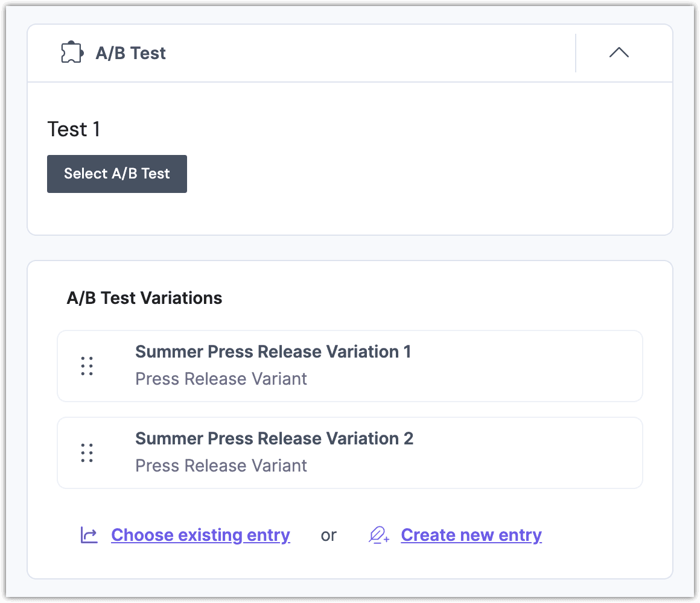The height and width of the screenshot is (603, 700).
Task: Open Summer Press Release Variation 1 title
Action: click(x=273, y=352)
